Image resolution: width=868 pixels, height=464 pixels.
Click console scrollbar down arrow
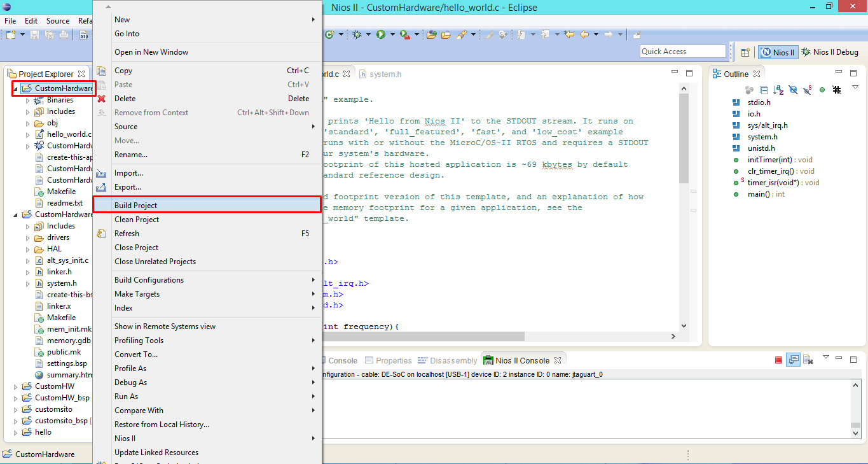coord(857,433)
